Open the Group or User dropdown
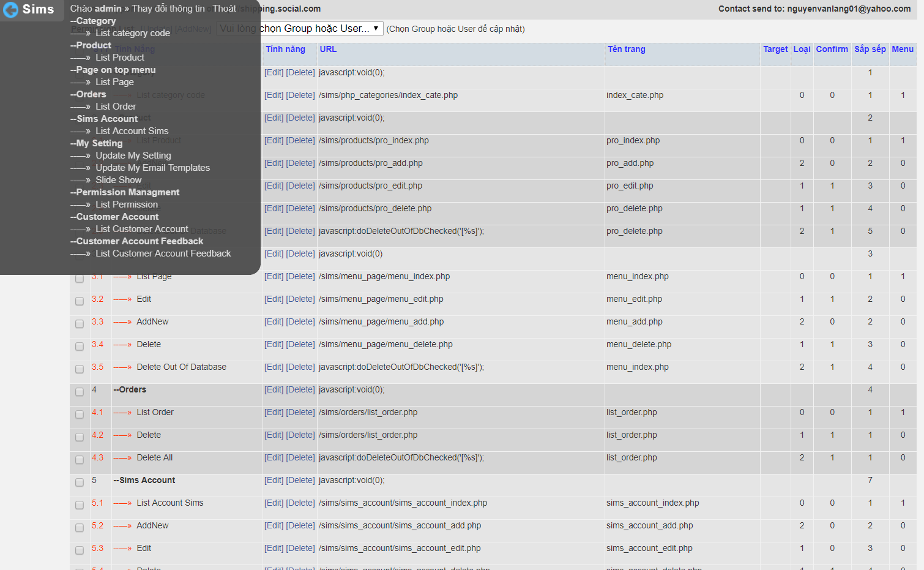 pyautogui.click(x=300, y=29)
